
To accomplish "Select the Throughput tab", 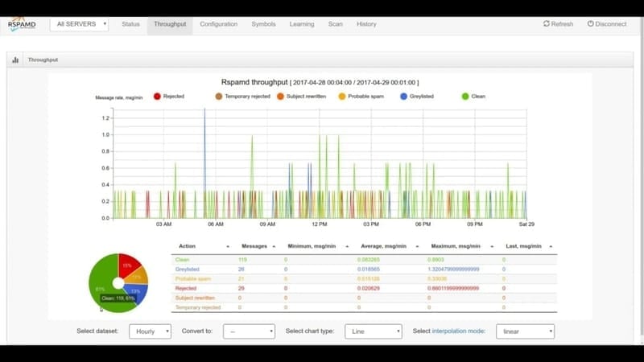I will (170, 24).
